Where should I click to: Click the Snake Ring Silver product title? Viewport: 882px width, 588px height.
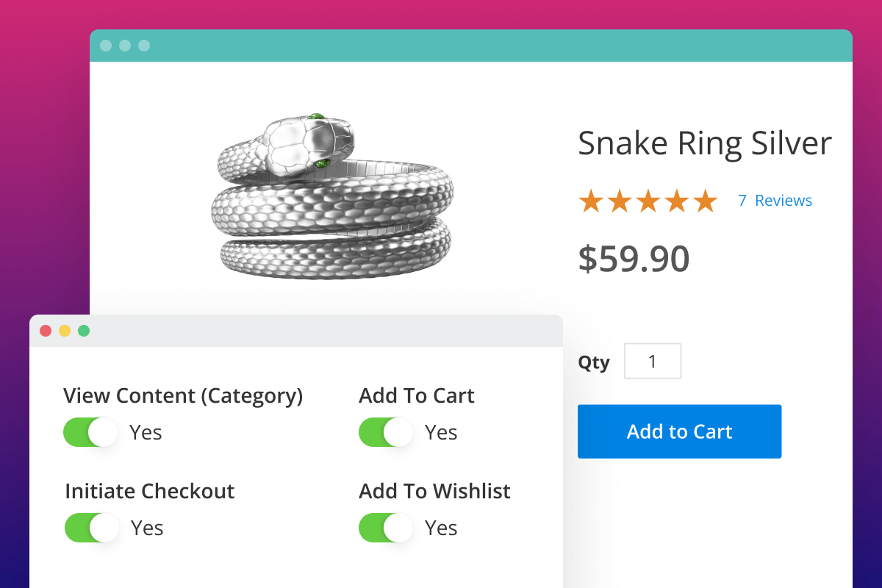[x=704, y=143]
